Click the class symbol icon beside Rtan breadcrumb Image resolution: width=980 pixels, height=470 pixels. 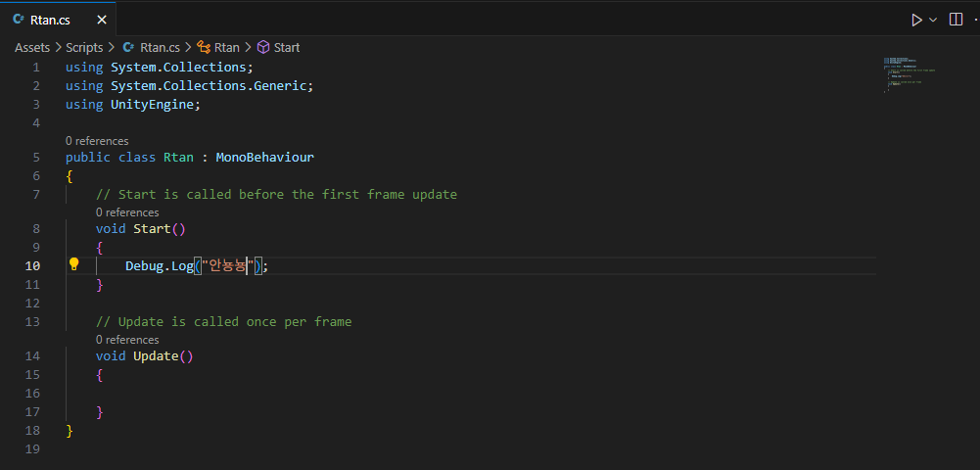[204, 48]
